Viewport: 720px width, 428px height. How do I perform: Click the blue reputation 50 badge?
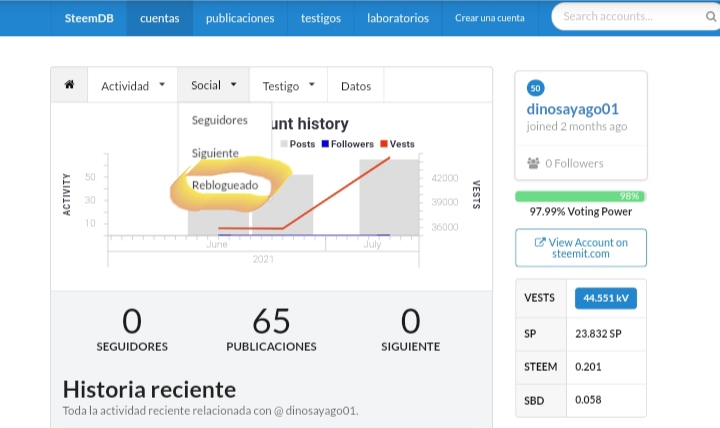coord(535,88)
